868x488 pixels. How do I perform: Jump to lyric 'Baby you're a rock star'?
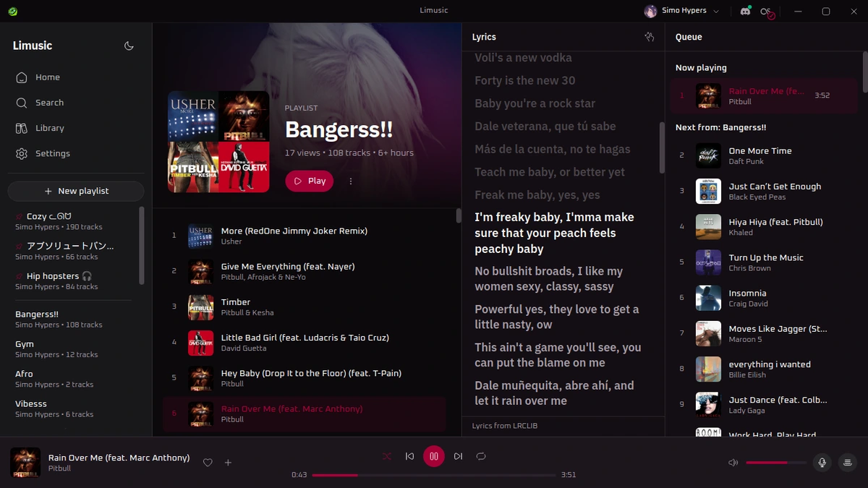[x=535, y=103]
